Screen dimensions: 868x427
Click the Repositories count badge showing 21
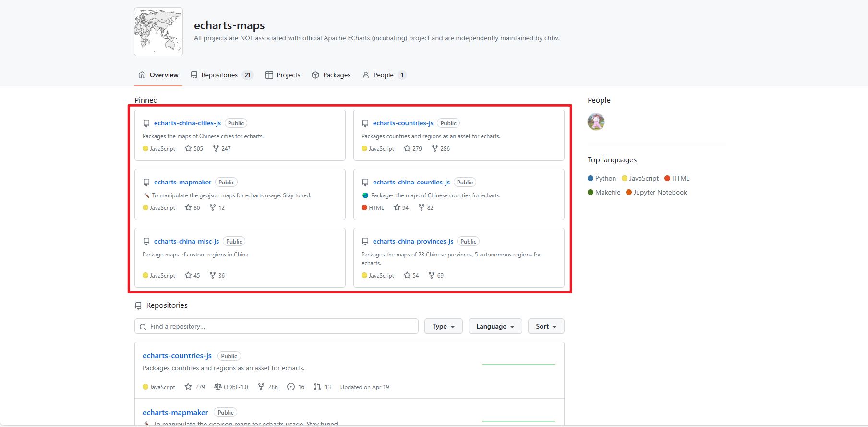(x=248, y=75)
